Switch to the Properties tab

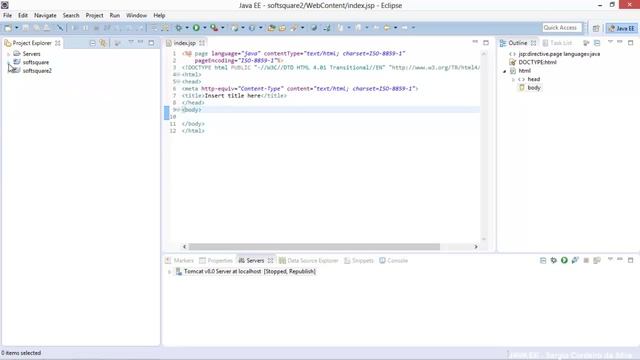click(x=216, y=260)
